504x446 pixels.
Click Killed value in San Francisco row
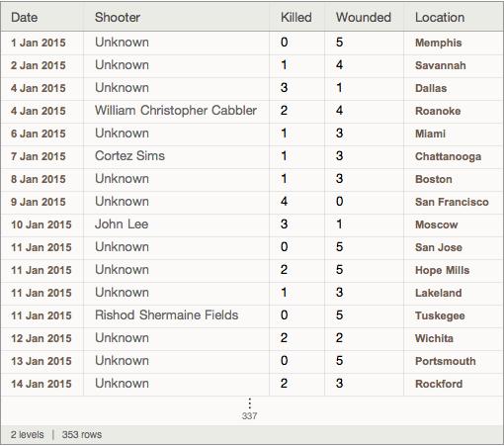[284, 202]
